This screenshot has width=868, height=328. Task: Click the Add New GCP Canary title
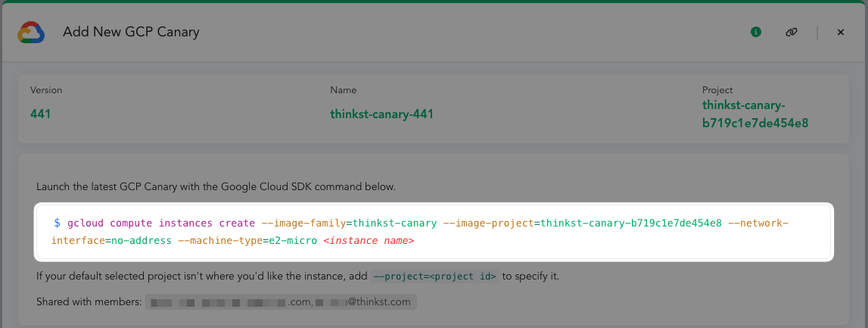[131, 32]
